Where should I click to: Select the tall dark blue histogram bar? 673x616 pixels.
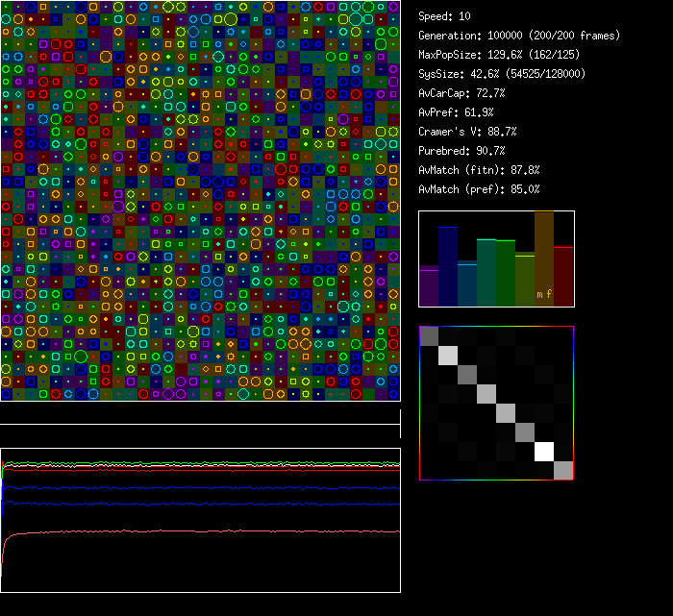click(x=448, y=266)
